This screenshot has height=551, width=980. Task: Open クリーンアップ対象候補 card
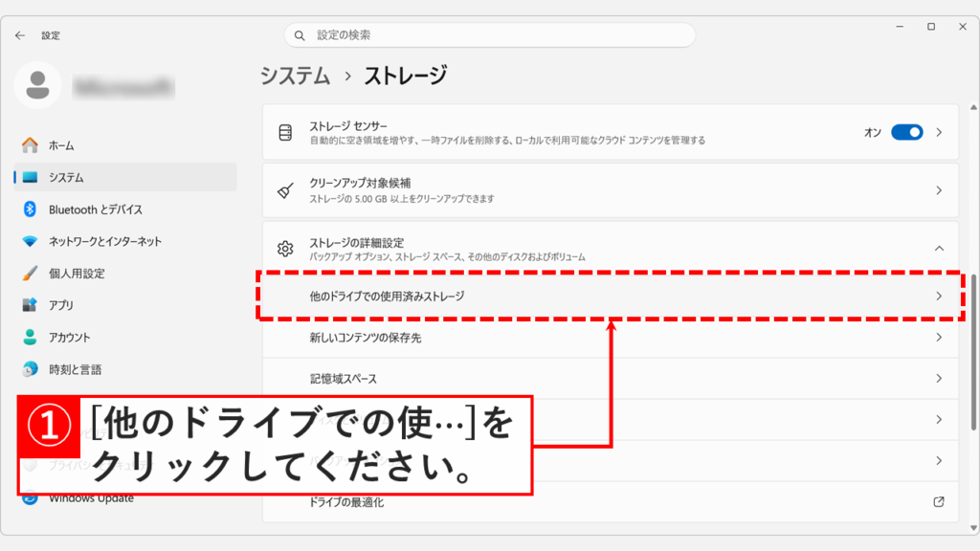click(x=611, y=190)
